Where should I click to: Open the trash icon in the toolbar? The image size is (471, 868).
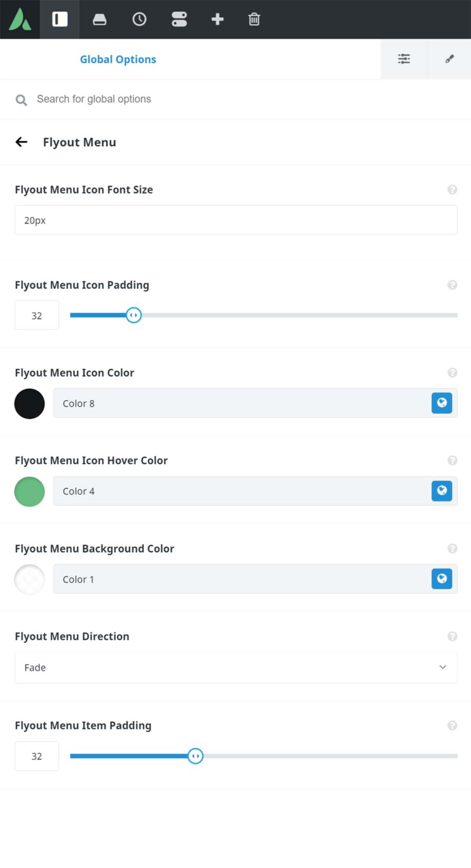coord(254,19)
